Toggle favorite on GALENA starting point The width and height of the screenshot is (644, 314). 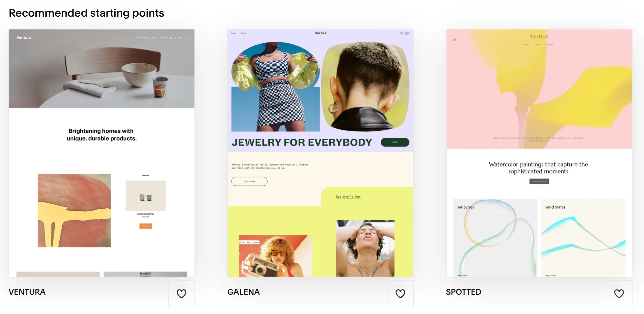400,293
